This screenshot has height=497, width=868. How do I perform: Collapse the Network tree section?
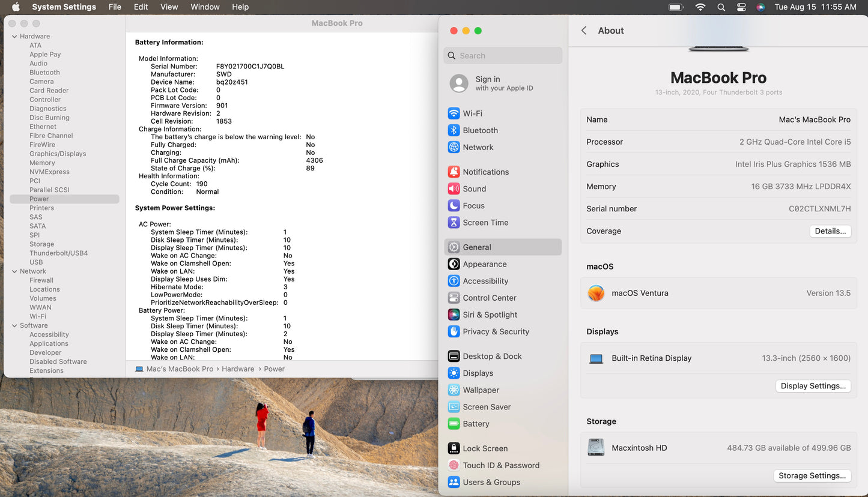(x=14, y=271)
